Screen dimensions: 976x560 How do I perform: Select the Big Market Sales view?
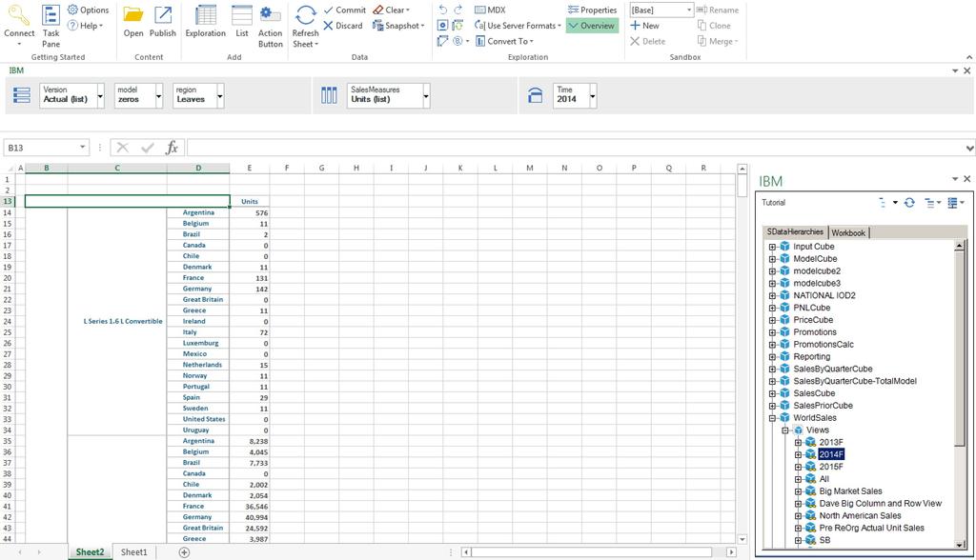(x=850, y=490)
